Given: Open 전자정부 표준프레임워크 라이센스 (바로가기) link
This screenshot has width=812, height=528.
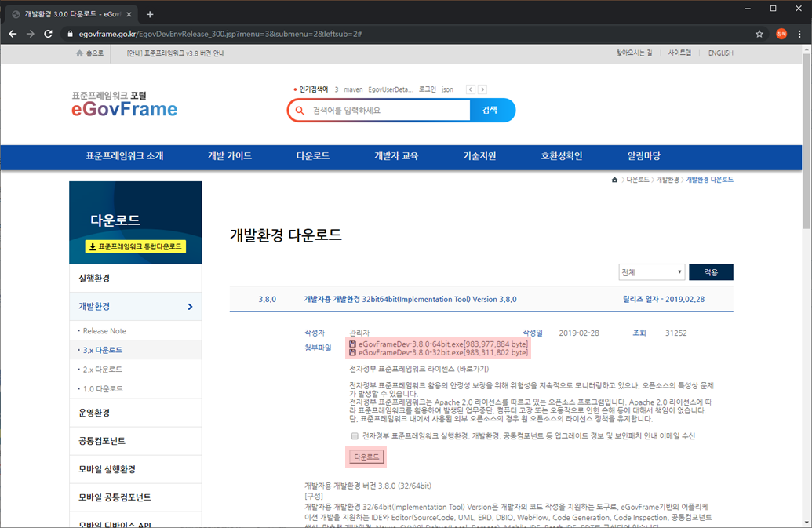Looking at the screenshot, I should (x=419, y=369).
